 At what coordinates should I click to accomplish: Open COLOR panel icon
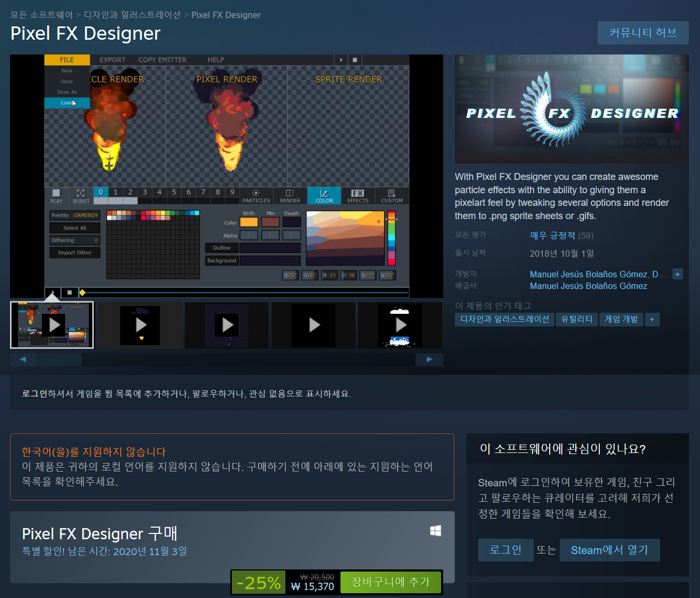click(x=324, y=196)
